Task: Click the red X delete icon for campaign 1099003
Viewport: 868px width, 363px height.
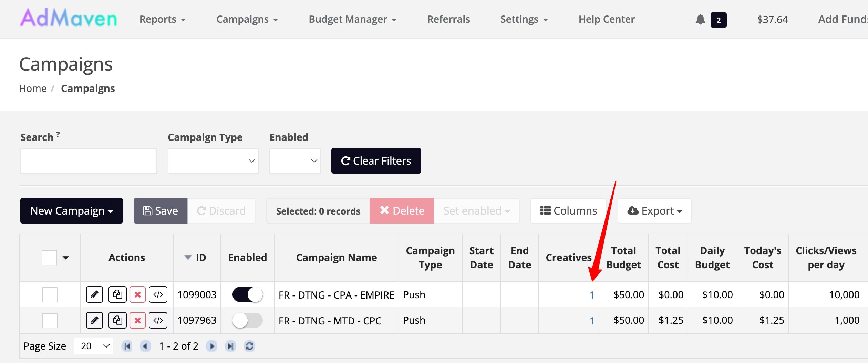Action: [137, 294]
